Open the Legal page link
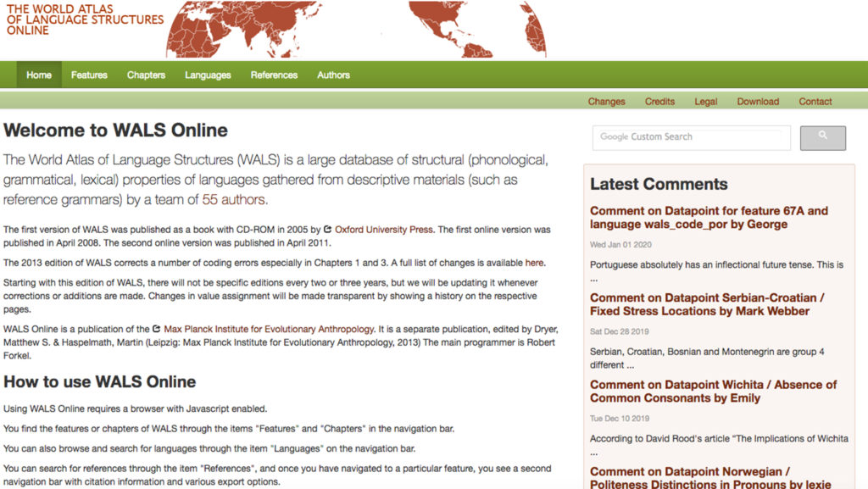Screen dimensions: 868x489 [706, 101]
